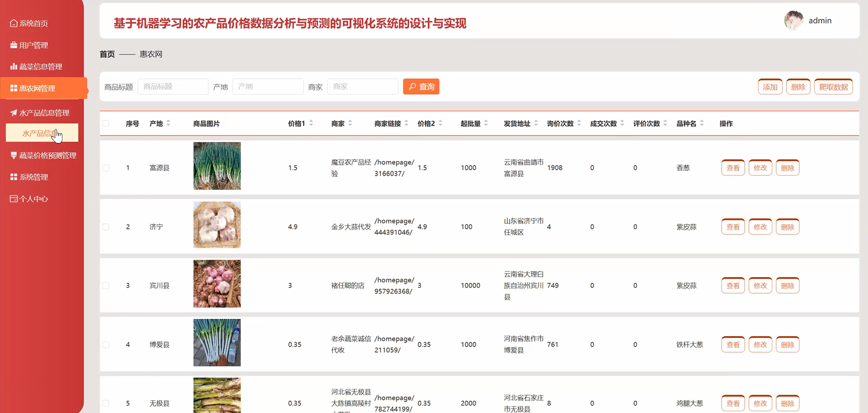868x413 pixels.
Task: Click the sort arrows beside 价格2
Action: pos(440,124)
